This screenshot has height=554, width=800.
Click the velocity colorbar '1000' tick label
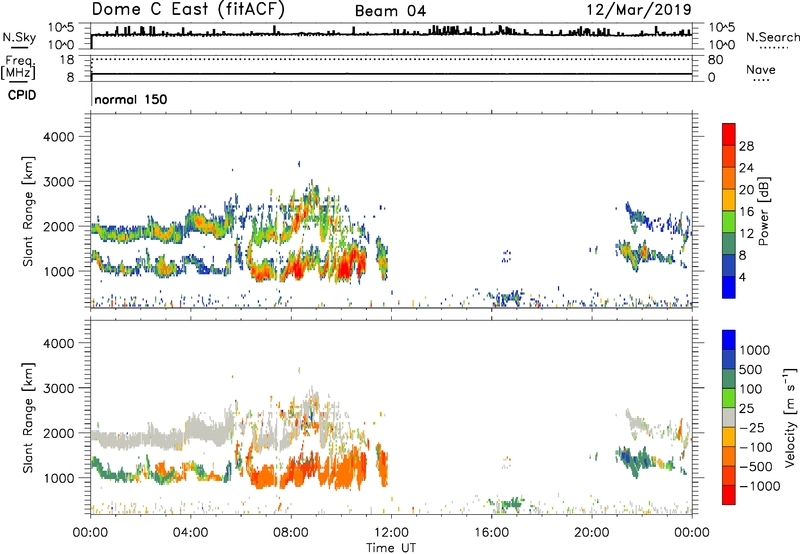(755, 350)
